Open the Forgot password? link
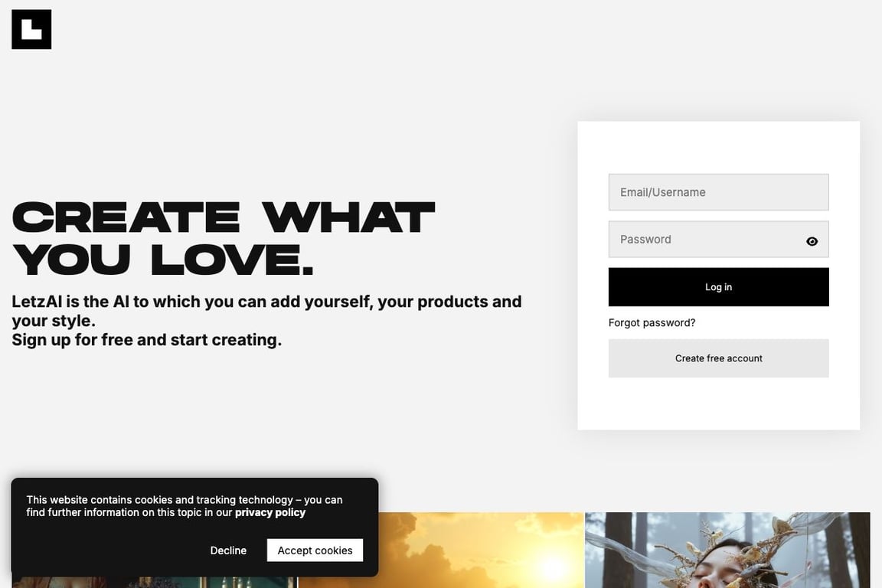This screenshot has height=588, width=882. pos(652,323)
